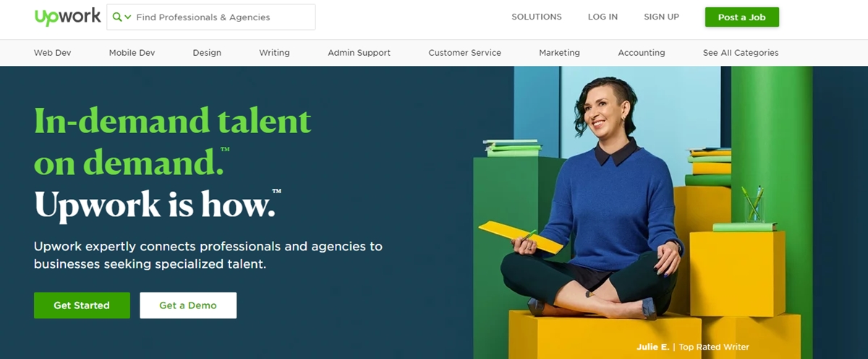Image resolution: width=868 pixels, height=359 pixels.
Task: Browse the Writing category
Action: [x=274, y=53]
